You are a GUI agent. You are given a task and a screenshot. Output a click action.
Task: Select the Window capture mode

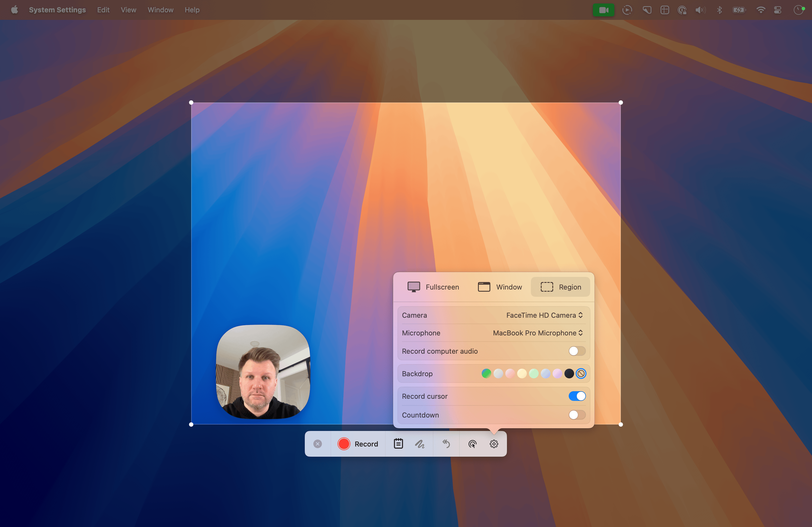tap(499, 287)
